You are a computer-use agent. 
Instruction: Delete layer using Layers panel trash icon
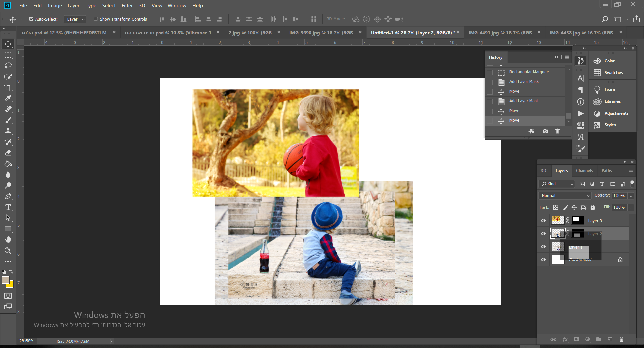[621, 339]
